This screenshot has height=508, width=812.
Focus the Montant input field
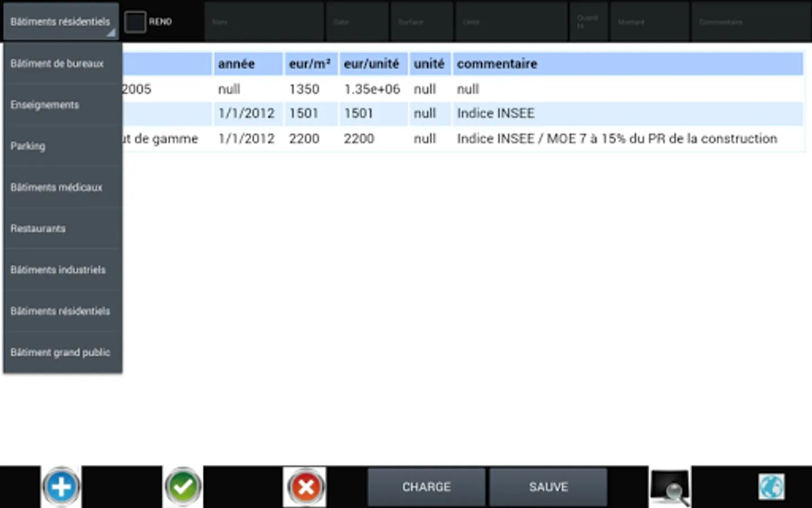(650, 21)
